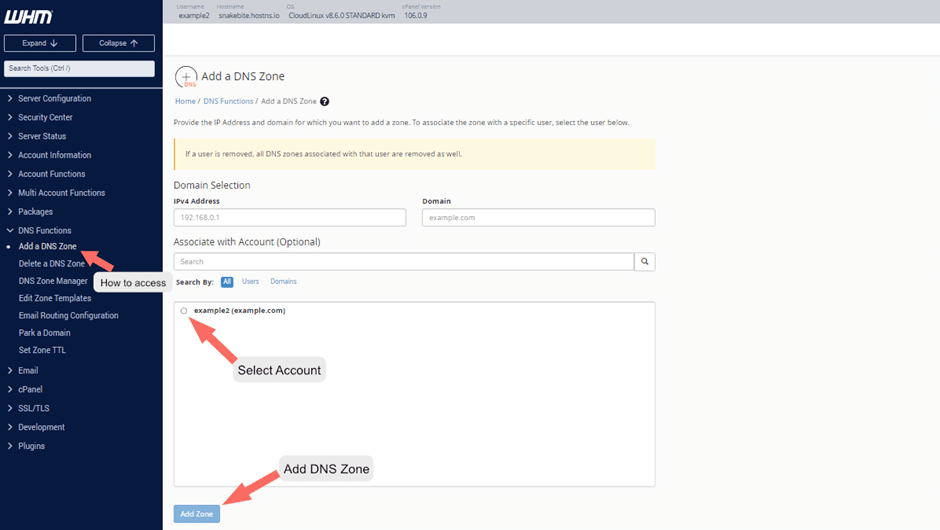Image resolution: width=940 pixels, height=530 pixels.
Task: Click the help question mark icon
Action: (x=324, y=101)
